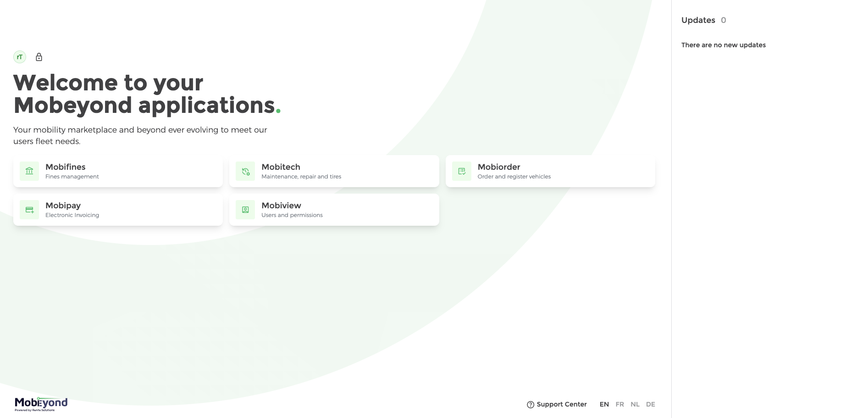Click the rT user avatar icon

(20, 57)
